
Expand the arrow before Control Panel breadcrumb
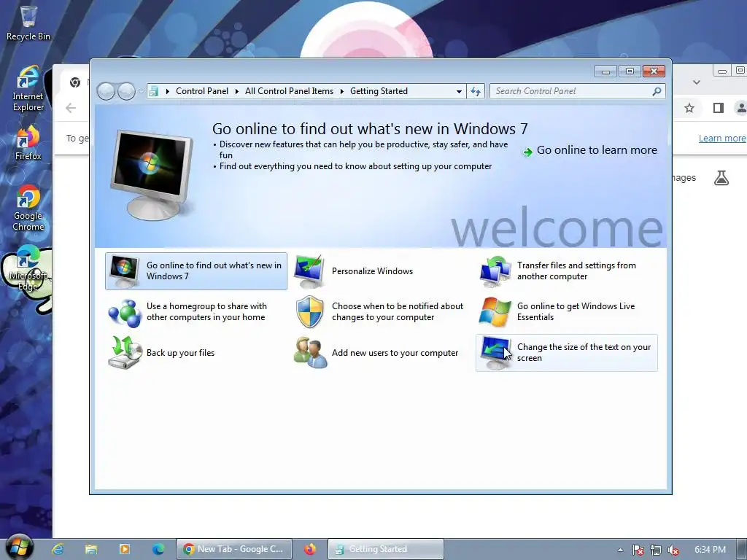pos(167,91)
